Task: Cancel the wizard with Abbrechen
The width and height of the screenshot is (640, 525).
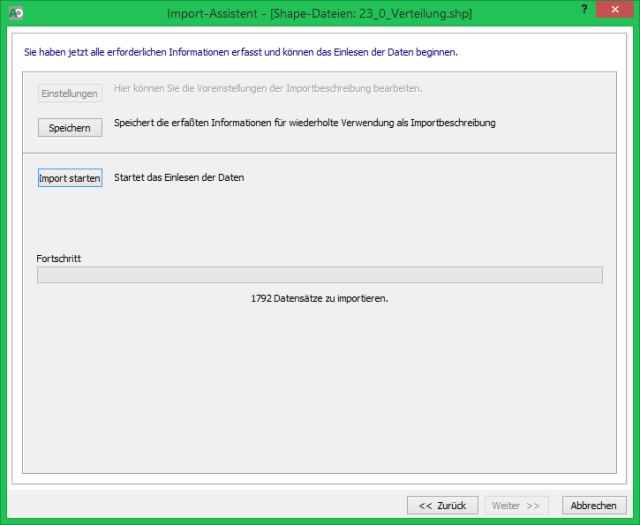Action: [x=595, y=505]
